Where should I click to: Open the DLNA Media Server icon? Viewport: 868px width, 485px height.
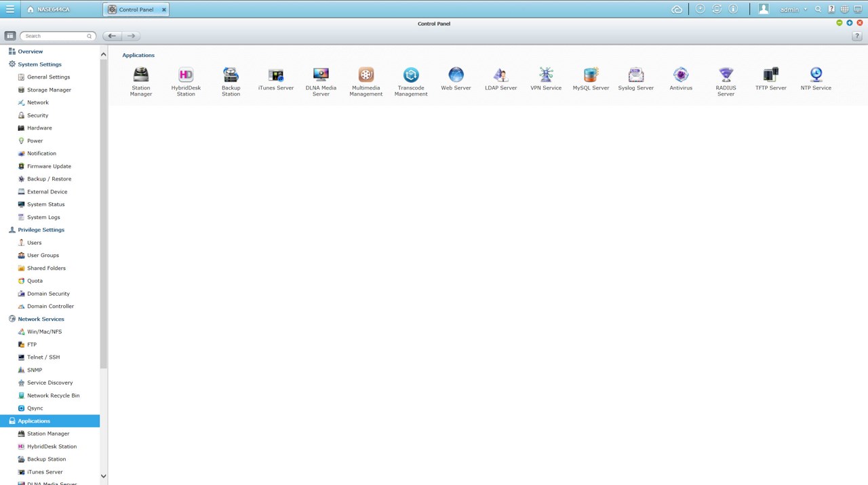321,75
